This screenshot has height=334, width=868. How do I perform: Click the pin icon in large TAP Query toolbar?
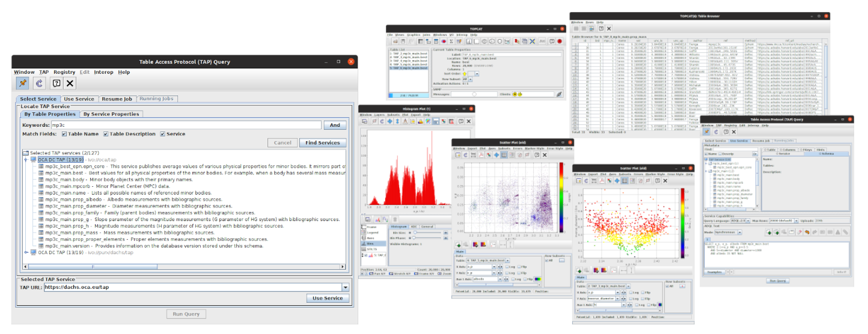tap(23, 83)
